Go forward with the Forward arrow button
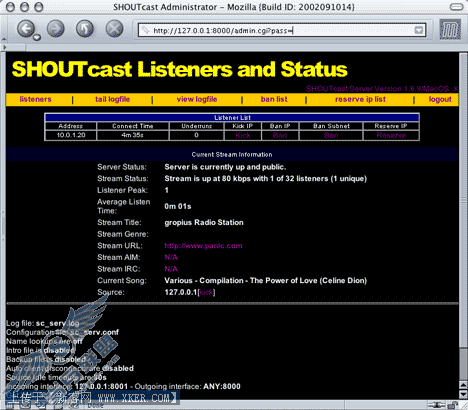The height and width of the screenshot is (410, 468). (x=55, y=28)
